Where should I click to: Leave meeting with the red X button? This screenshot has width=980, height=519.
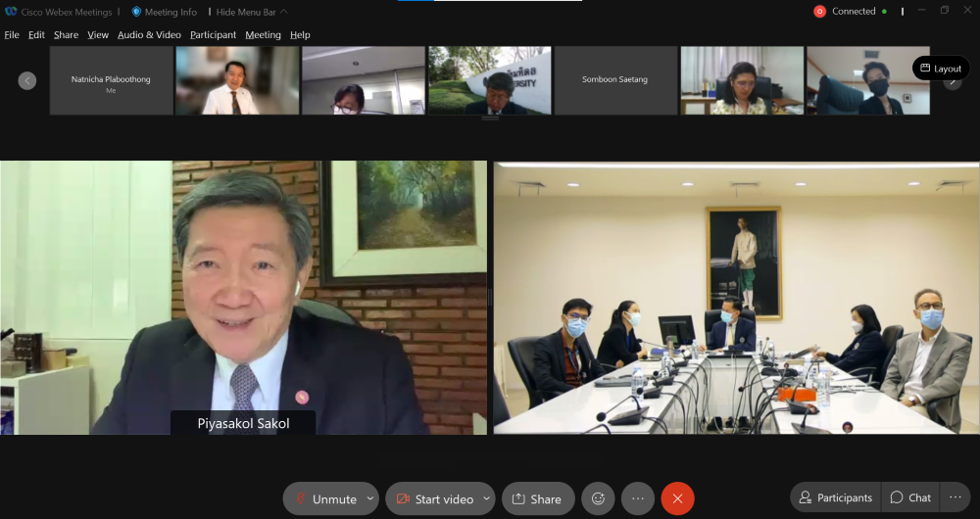(677, 498)
